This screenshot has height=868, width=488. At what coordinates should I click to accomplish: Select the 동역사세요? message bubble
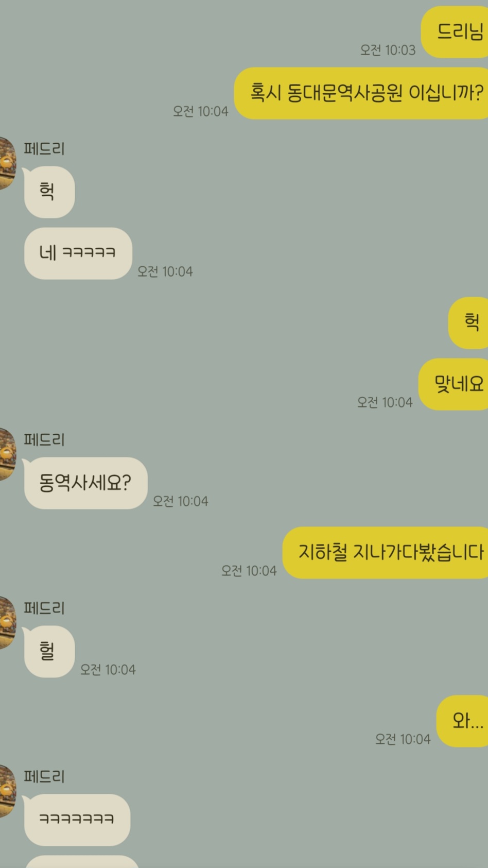85,483
